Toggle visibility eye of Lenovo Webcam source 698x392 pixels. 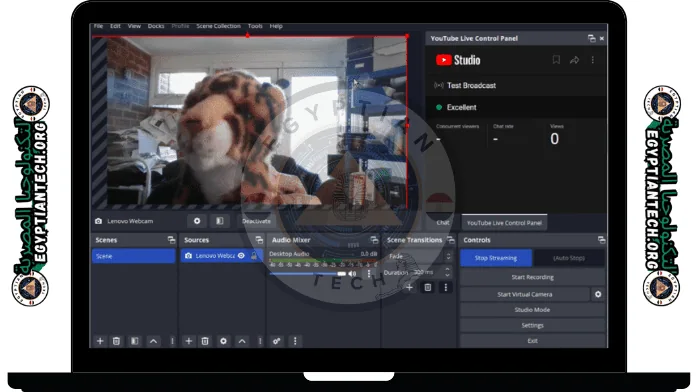click(x=241, y=256)
